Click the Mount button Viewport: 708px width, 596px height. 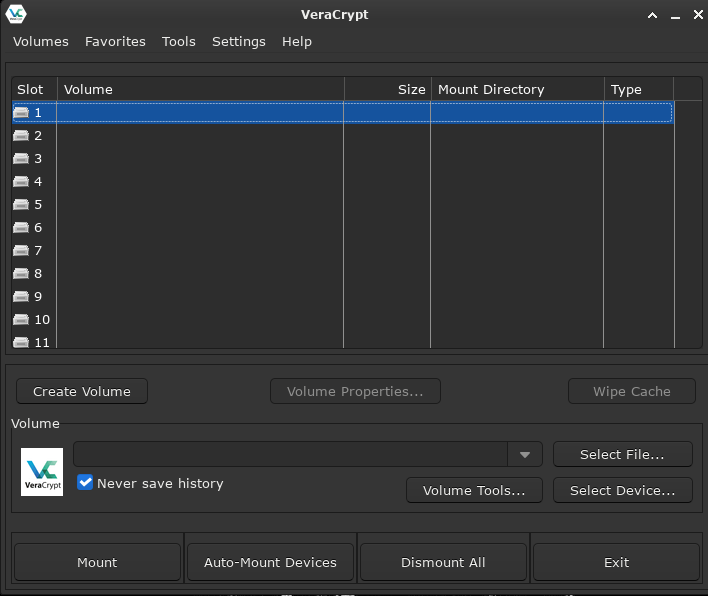click(97, 562)
